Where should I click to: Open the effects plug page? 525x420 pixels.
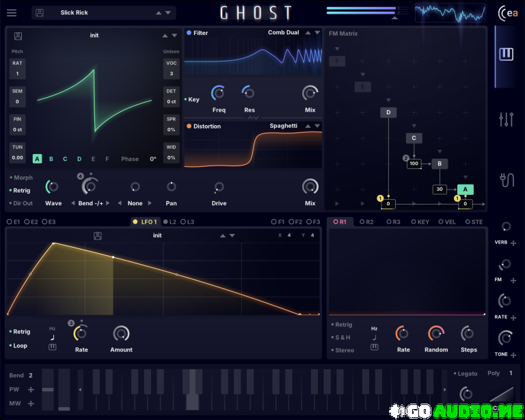click(x=507, y=180)
